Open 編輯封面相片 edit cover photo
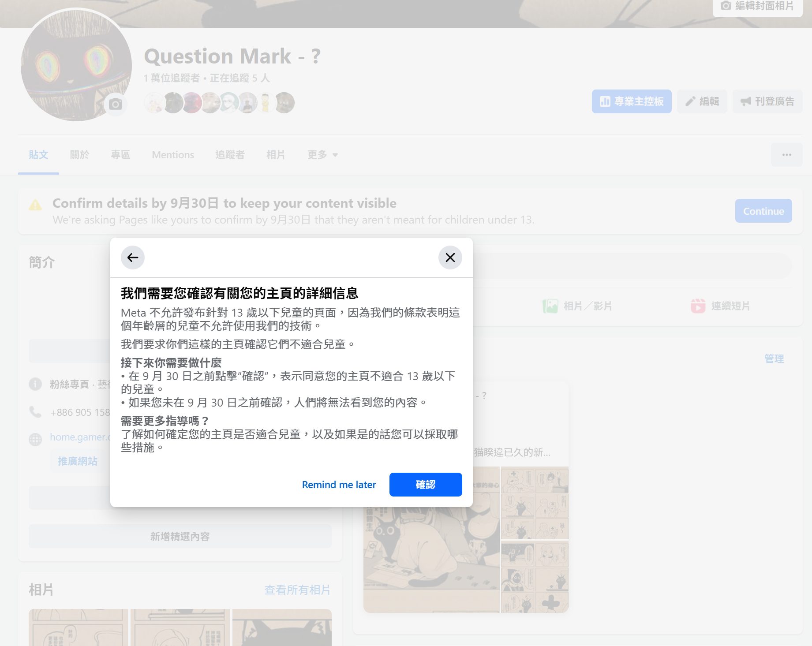Viewport: 812px width, 646px height. click(757, 6)
